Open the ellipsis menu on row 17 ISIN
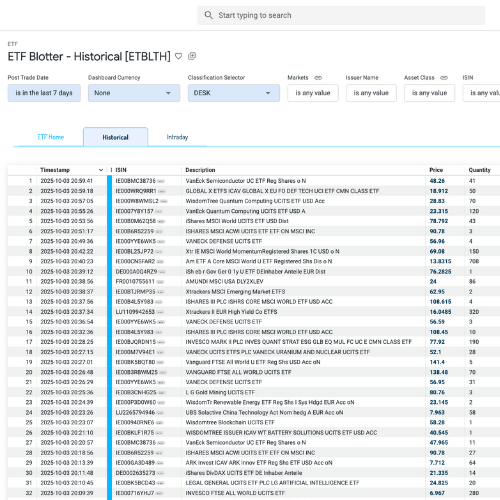This screenshot has height=500, width=500. click(161, 342)
